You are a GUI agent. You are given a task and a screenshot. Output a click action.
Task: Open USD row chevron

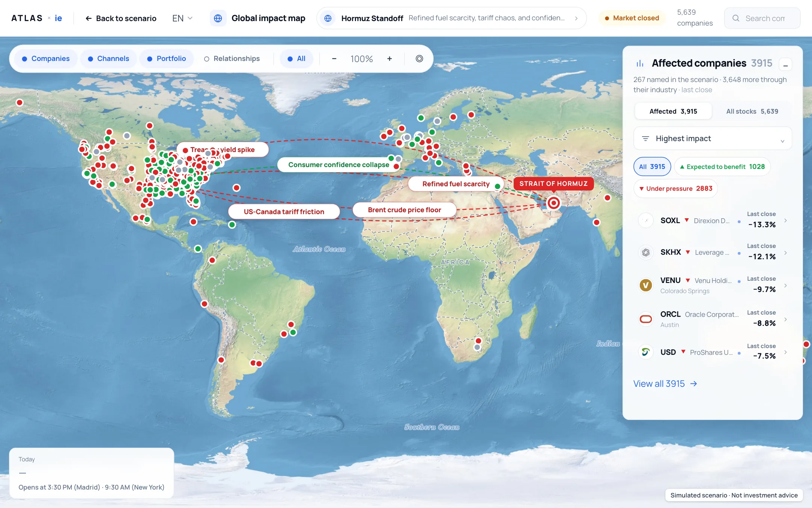pyautogui.click(x=786, y=352)
